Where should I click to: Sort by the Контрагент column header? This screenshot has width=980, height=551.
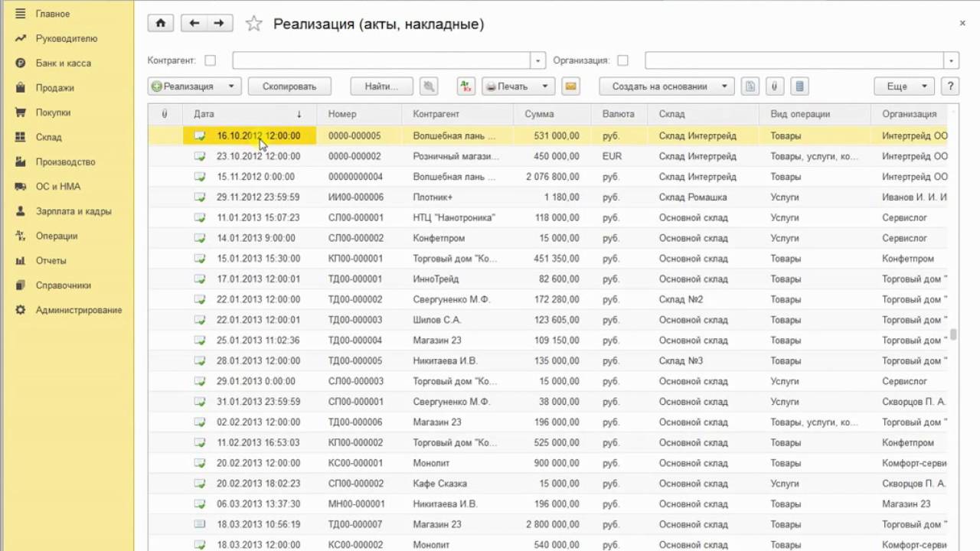click(x=457, y=114)
